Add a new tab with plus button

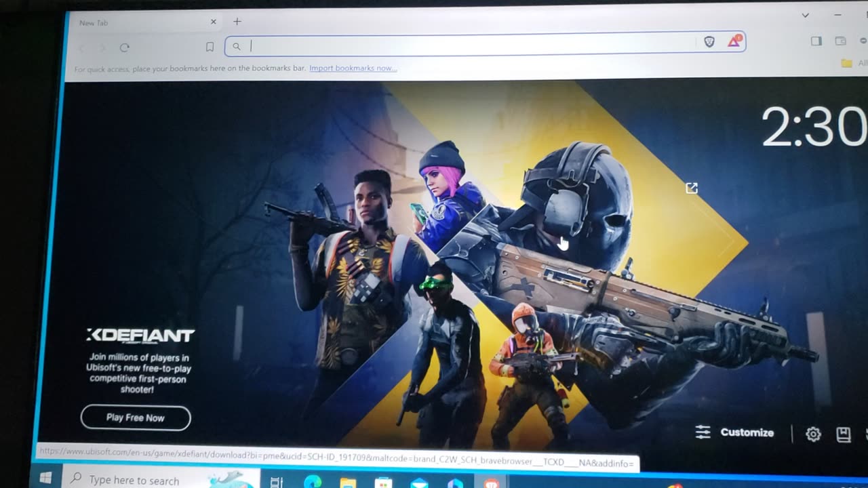tap(237, 22)
